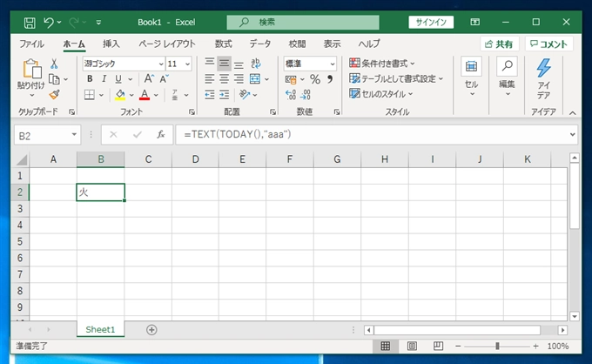The height and width of the screenshot is (364, 592).
Task: Switch to Page Layout view
Action: click(412, 346)
